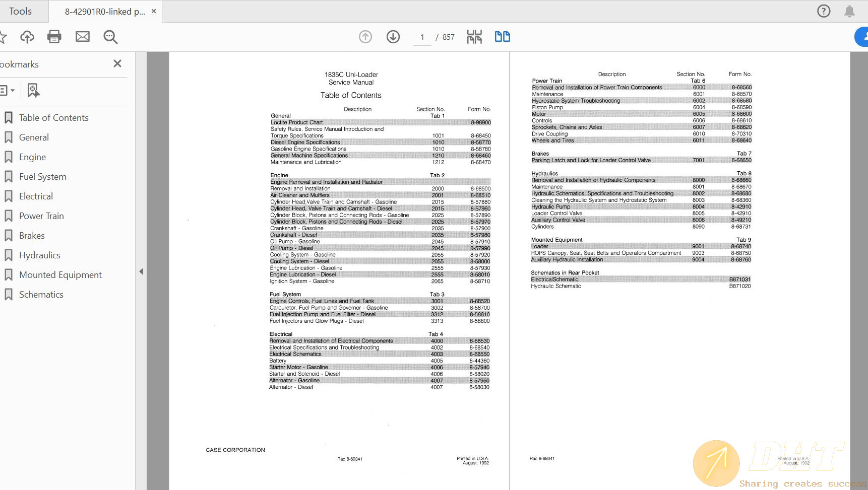Click the page number input field
The width and height of the screenshot is (868, 490).
(x=422, y=37)
